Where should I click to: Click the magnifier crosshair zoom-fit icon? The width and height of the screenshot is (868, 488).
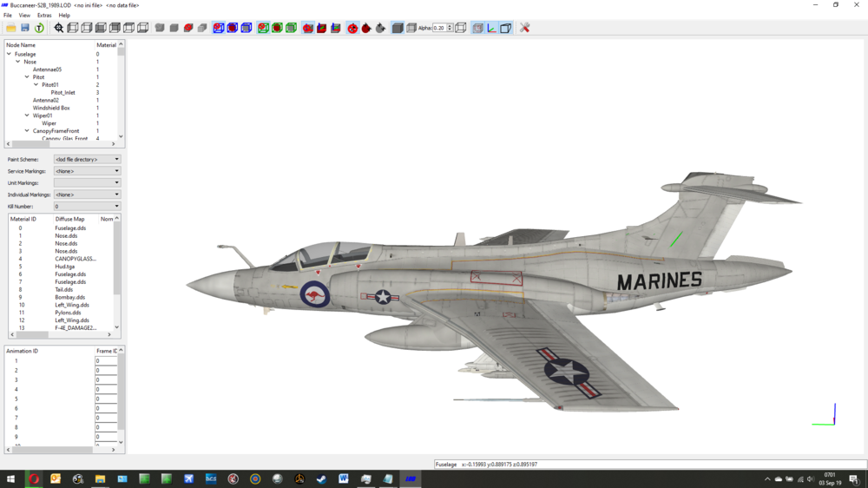coord(59,28)
